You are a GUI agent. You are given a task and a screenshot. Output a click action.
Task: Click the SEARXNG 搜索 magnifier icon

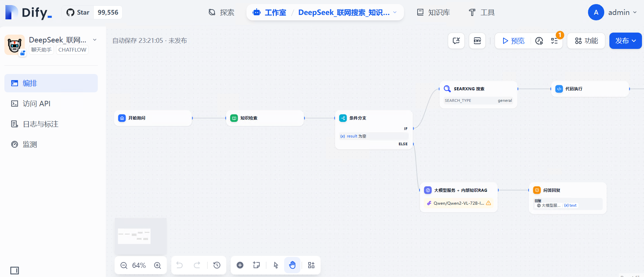pyautogui.click(x=447, y=89)
